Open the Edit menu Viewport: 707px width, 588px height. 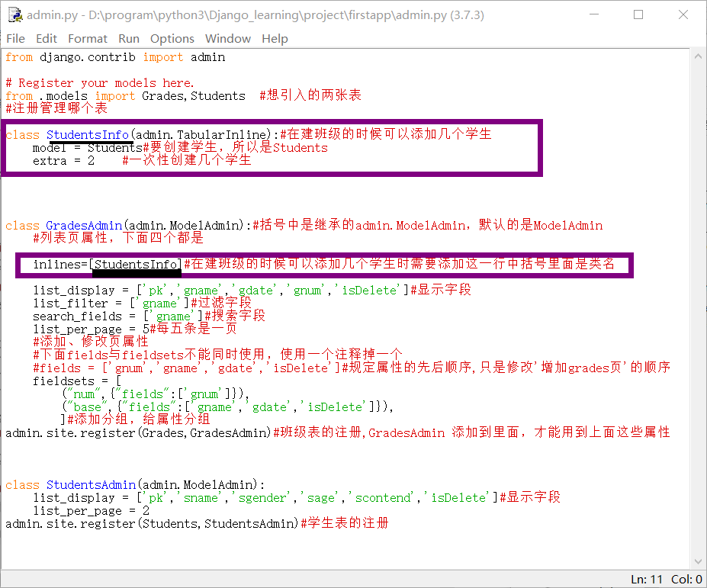(x=47, y=39)
